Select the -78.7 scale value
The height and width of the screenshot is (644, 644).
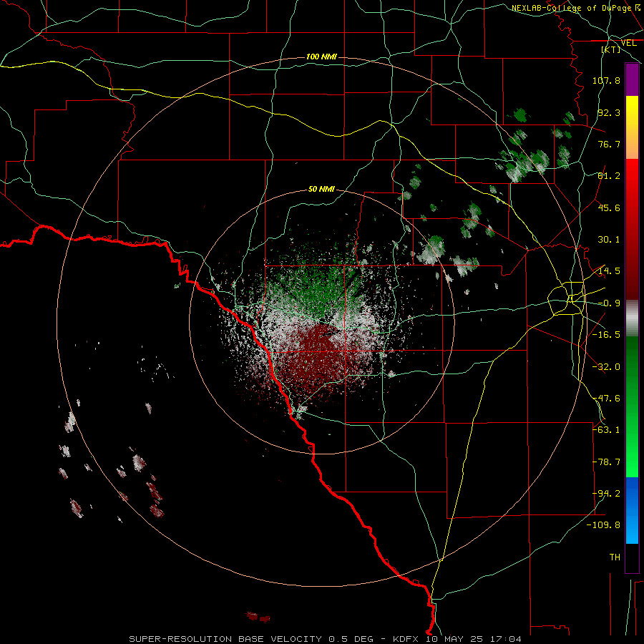coord(606,462)
